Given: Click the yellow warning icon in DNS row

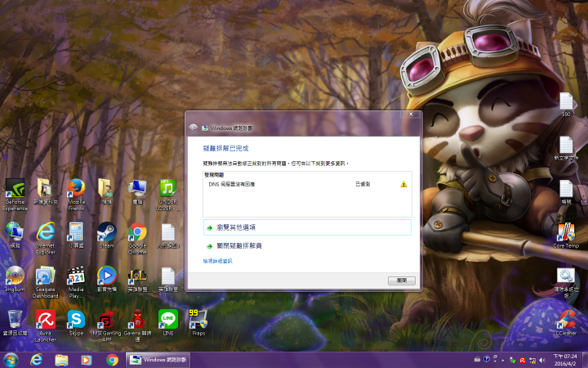Looking at the screenshot, I should pyautogui.click(x=403, y=184).
